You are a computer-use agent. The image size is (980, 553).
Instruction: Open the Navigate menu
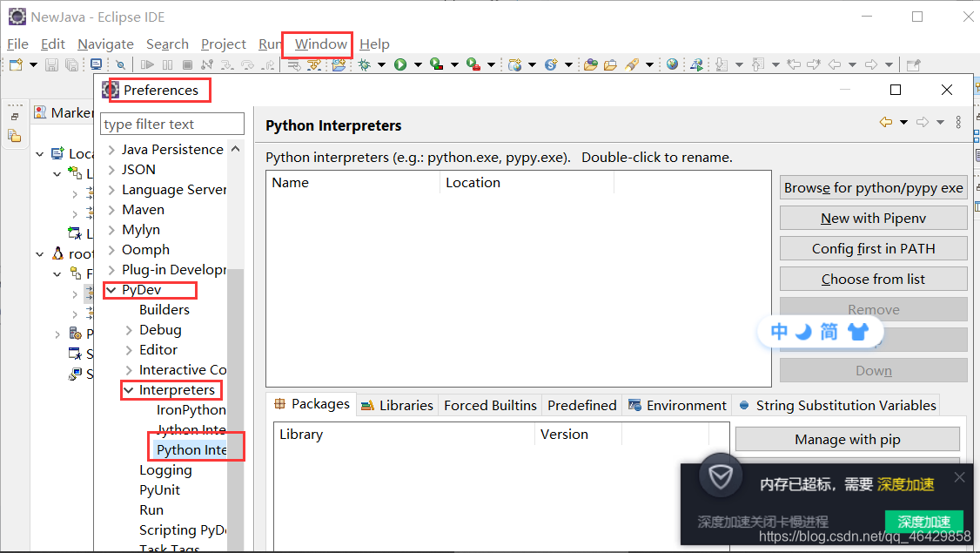105,44
